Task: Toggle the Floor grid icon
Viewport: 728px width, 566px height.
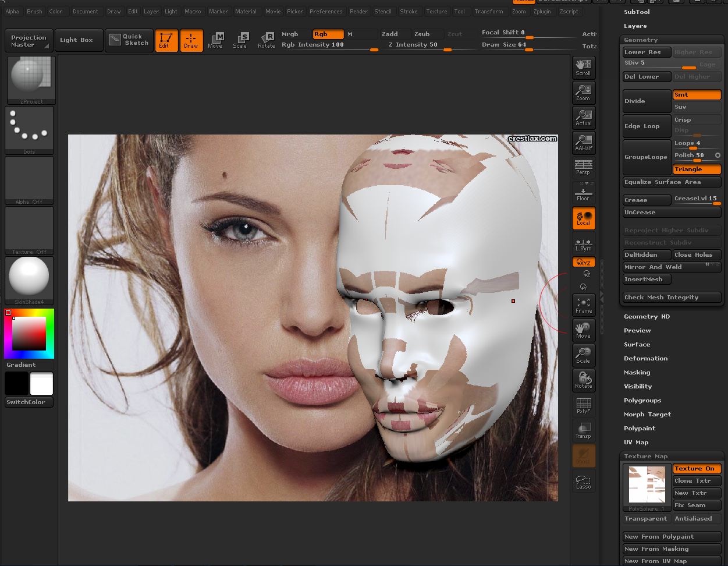Action: pos(584,193)
